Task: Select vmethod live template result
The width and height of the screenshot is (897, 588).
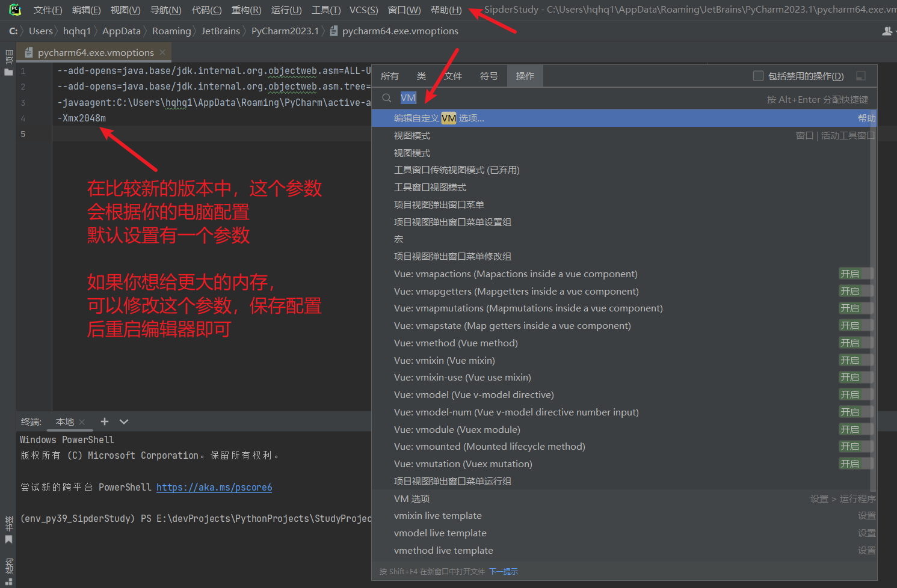Action: tap(624, 550)
